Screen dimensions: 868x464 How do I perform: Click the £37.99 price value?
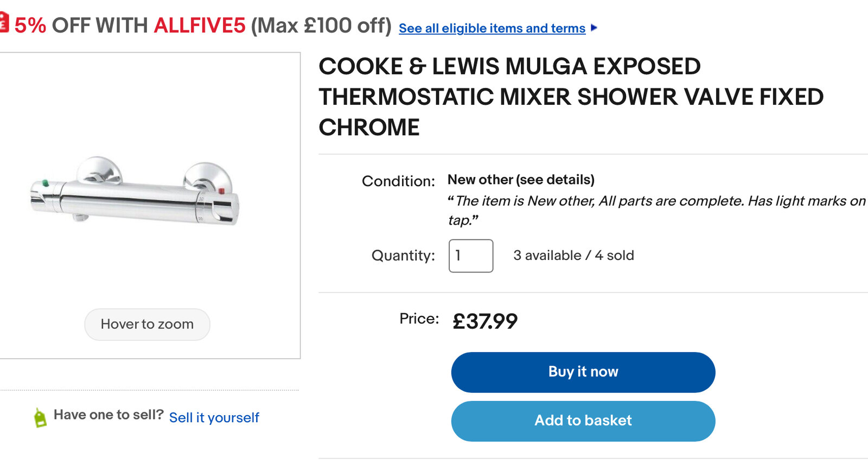point(484,321)
